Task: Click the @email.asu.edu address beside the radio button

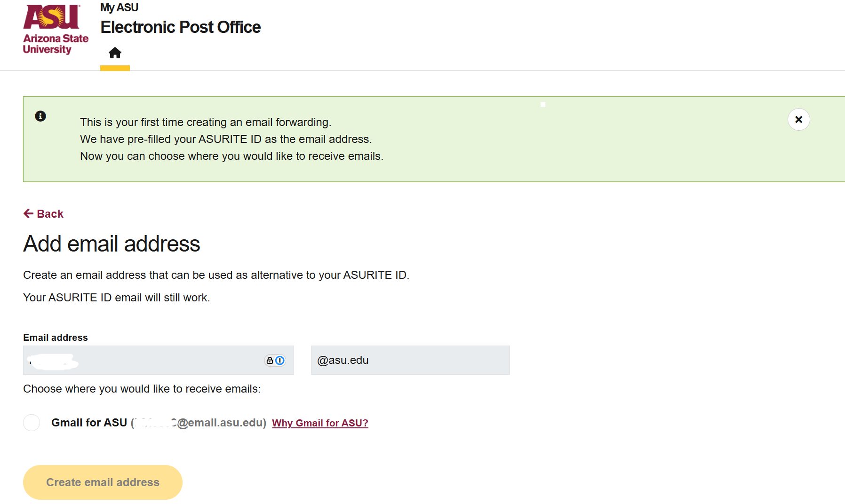Action: point(221,423)
